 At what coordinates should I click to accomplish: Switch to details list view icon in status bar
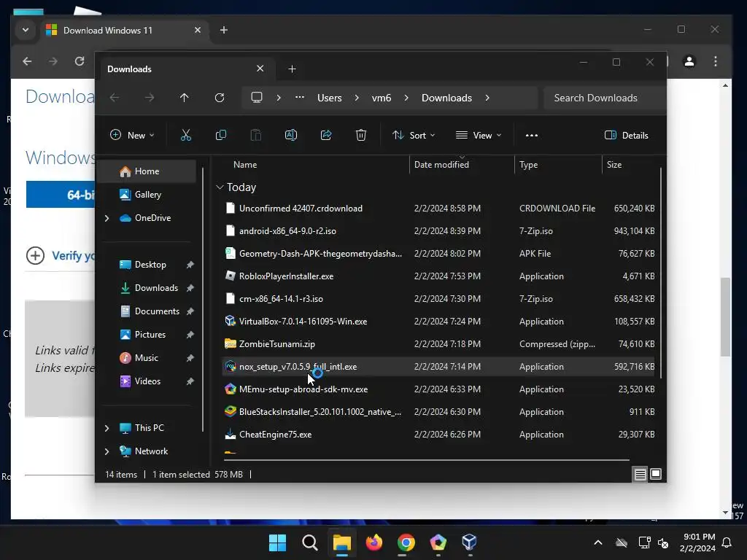click(640, 474)
